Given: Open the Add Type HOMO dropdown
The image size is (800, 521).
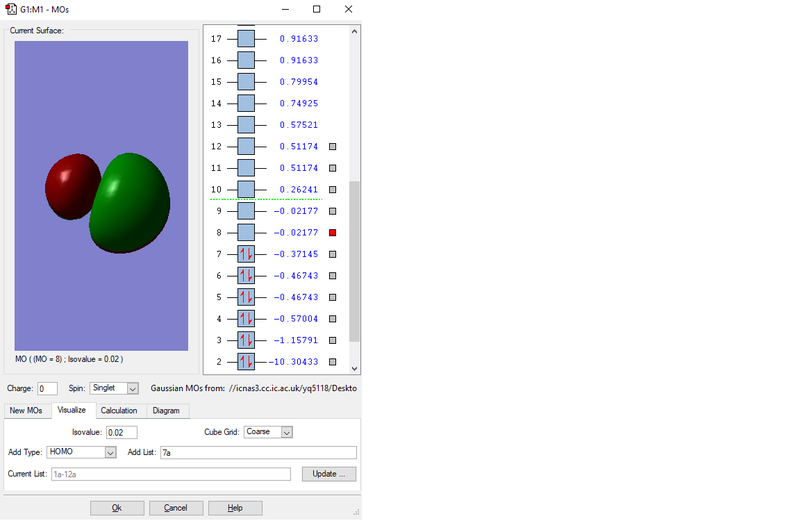Looking at the screenshot, I should pyautogui.click(x=82, y=452).
